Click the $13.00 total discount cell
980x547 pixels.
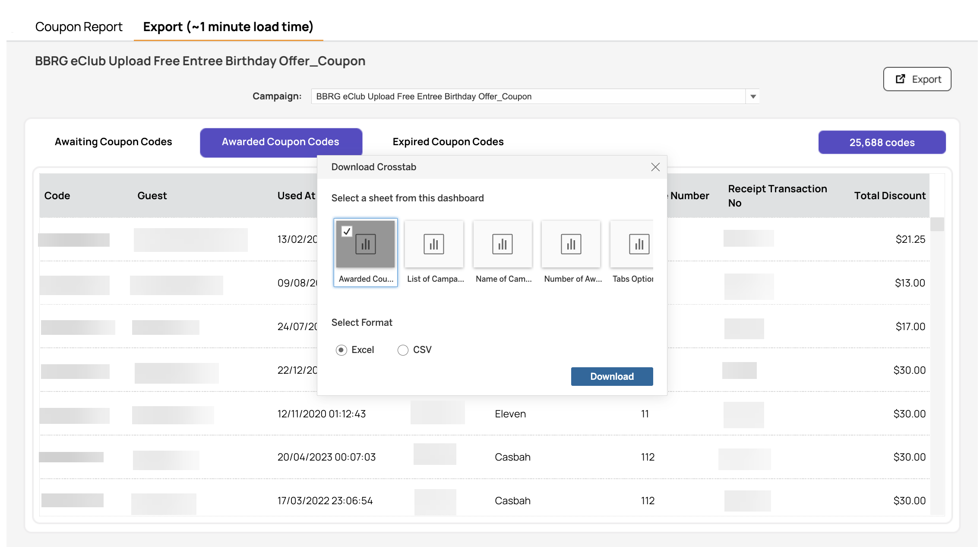point(910,283)
